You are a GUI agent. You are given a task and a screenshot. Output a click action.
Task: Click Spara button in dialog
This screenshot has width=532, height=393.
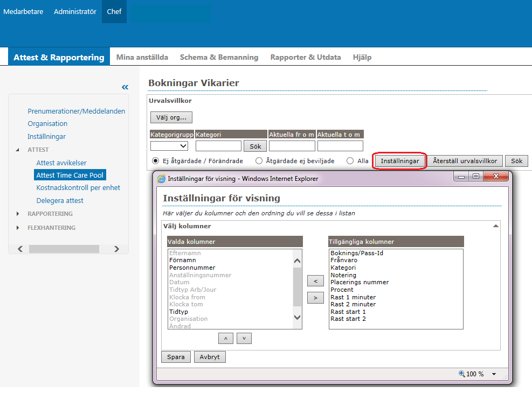(176, 357)
